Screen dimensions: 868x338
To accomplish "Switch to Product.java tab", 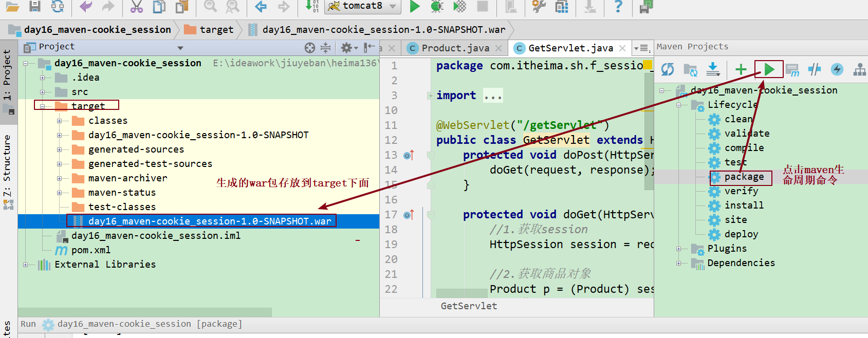I will pyautogui.click(x=455, y=48).
